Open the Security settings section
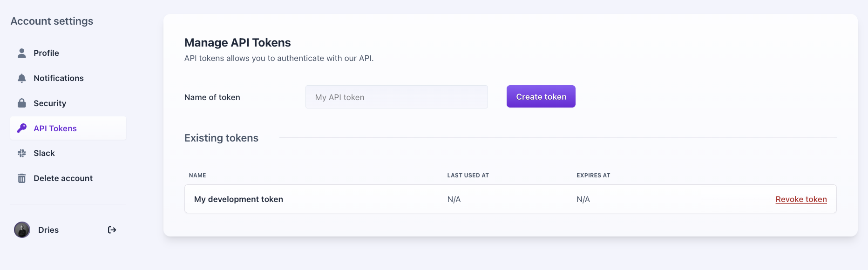The width and height of the screenshot is (868, 270). [x=50, y=103]
